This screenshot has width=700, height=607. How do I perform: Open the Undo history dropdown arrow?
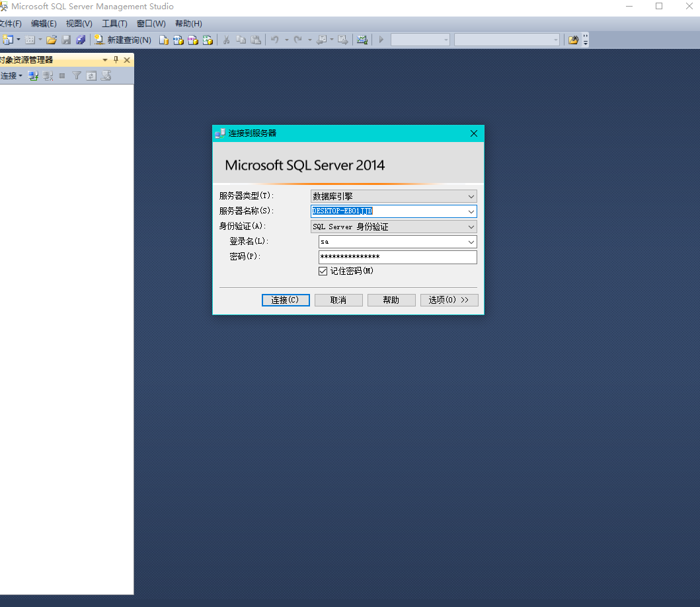point(287,40)
